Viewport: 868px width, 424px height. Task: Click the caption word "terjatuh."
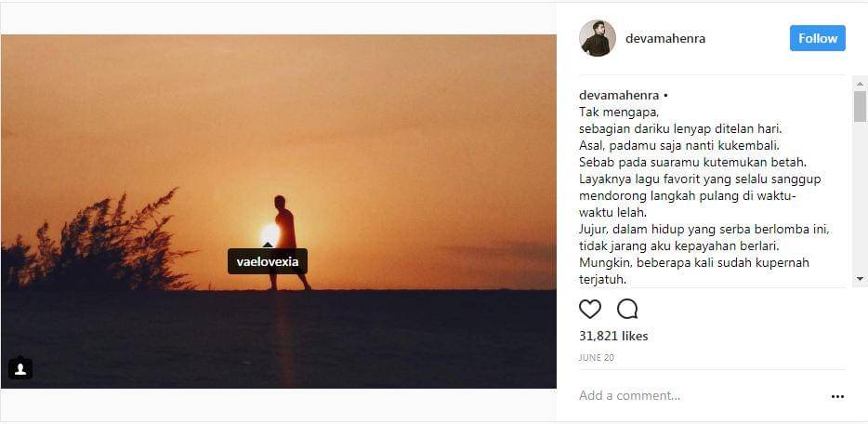point(602,279)
